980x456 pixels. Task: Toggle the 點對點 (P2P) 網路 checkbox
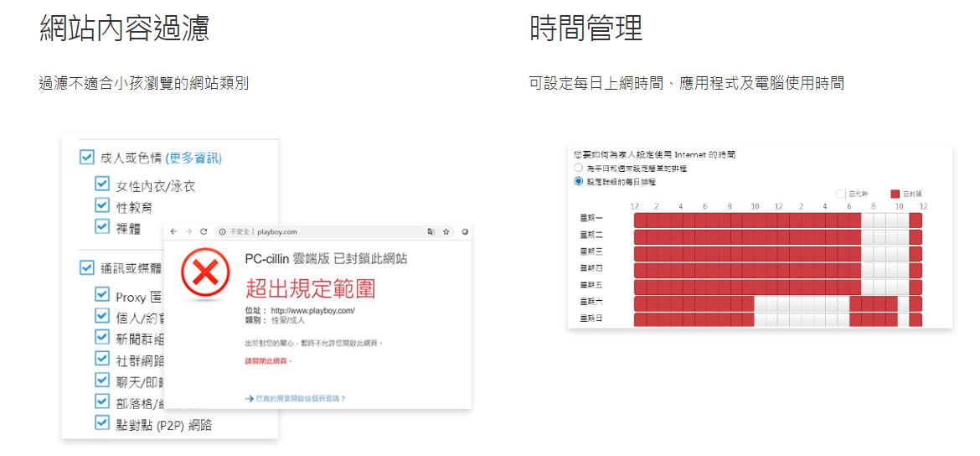click(102, 422)
